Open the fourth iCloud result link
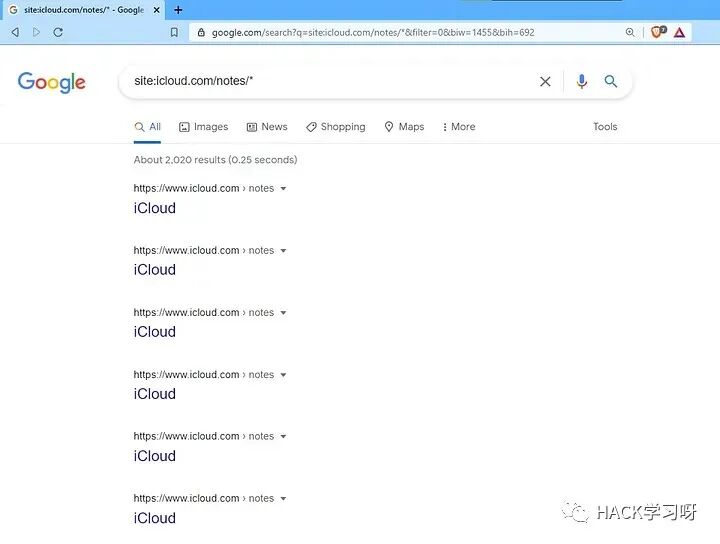Image resolution: width=720 pixels, height=544 pixels. [155, 394]
